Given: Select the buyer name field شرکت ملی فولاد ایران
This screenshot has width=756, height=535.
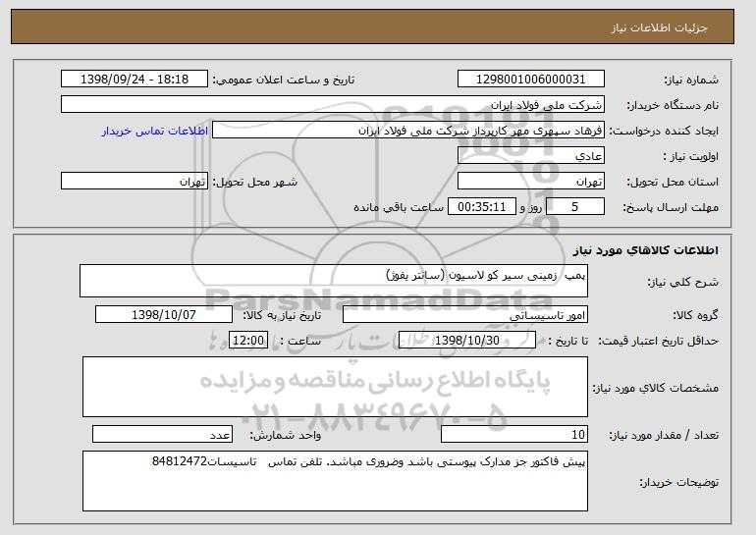Looking at the screenshot, I should (333, 105).
